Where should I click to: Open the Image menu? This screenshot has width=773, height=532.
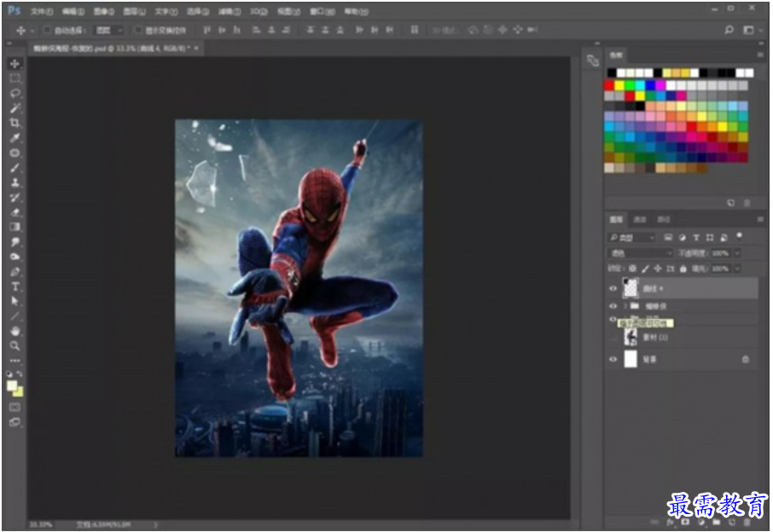tap(103, 11)
